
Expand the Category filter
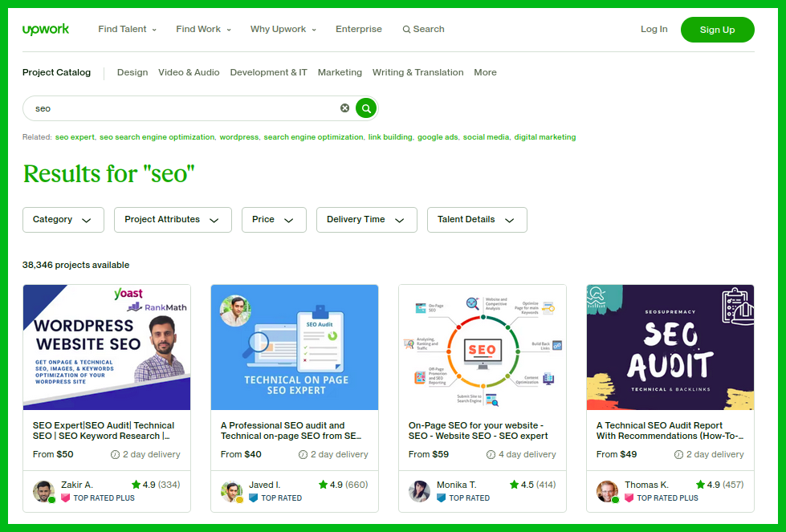click(x=63, y=220)
